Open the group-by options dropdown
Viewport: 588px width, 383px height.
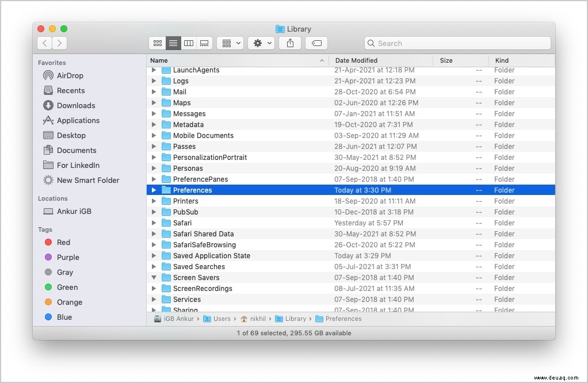click(231, 44)
